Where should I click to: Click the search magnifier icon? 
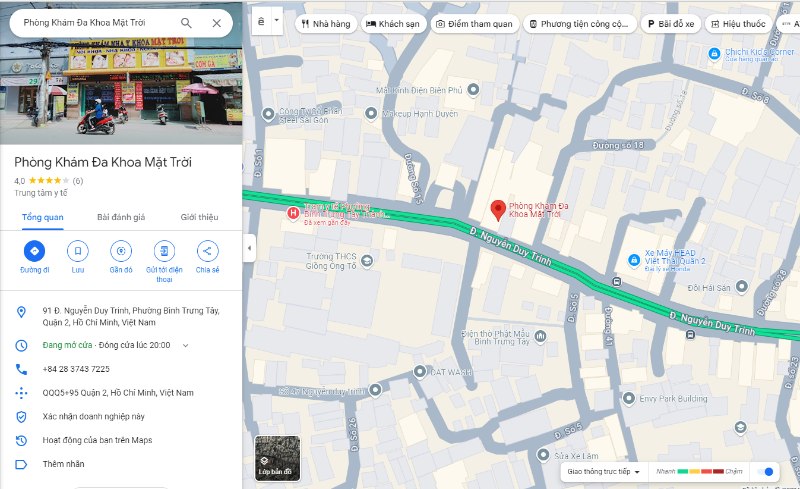pos(186,23)
